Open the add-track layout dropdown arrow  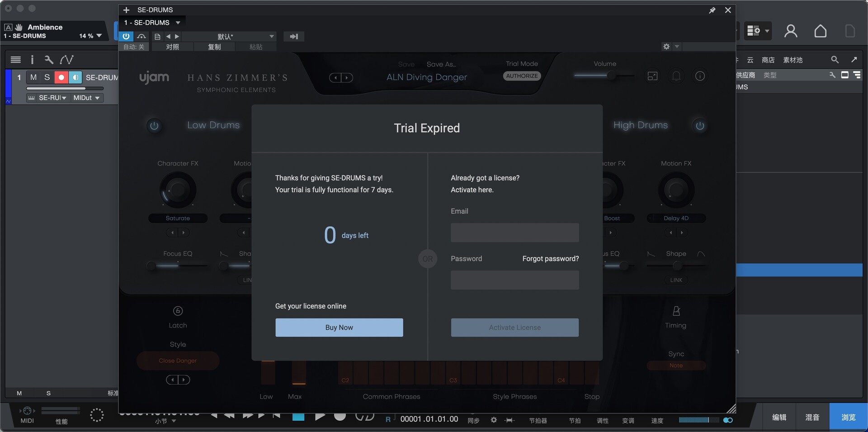click(x=767, y=31)
